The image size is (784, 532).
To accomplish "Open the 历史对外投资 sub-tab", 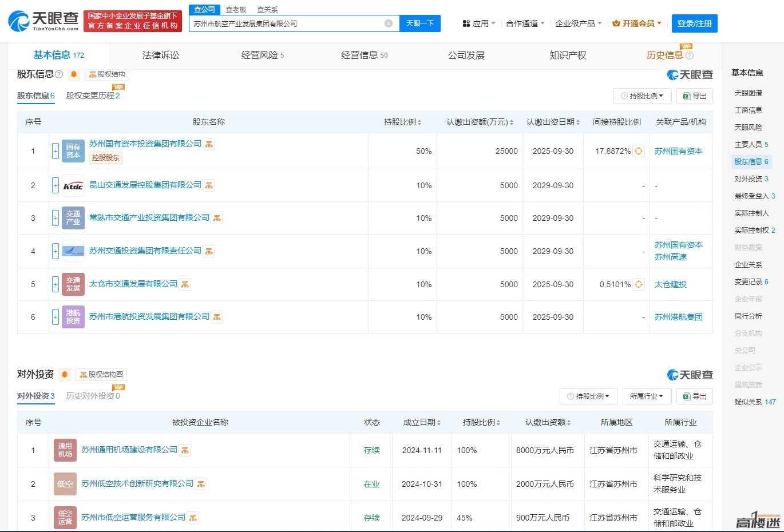I will click(93, 396).
